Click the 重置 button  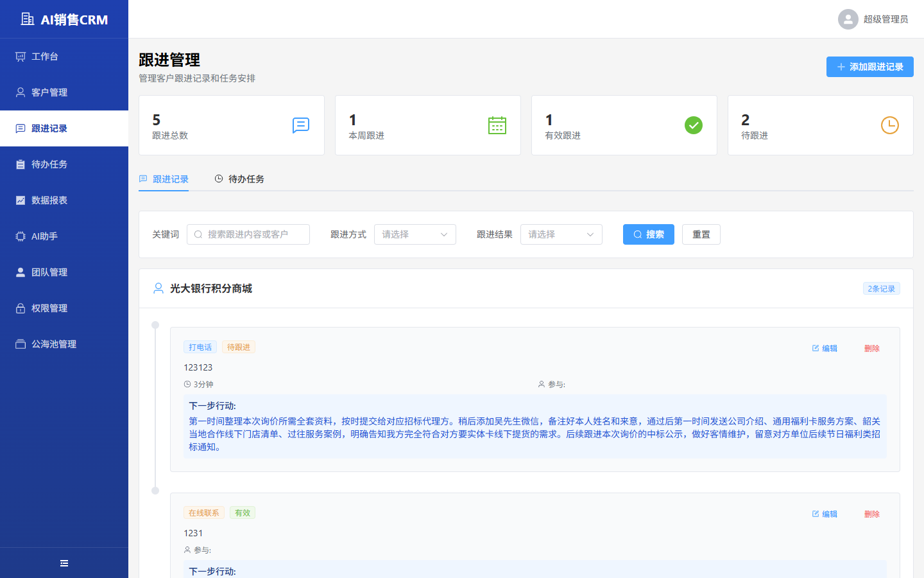[x=701, y=234]
